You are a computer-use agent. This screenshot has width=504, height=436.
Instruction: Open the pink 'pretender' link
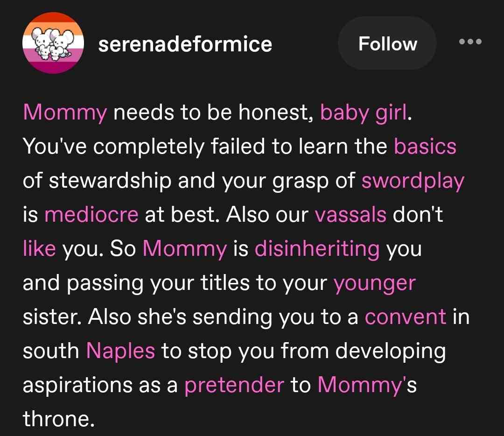pos(234,385)
